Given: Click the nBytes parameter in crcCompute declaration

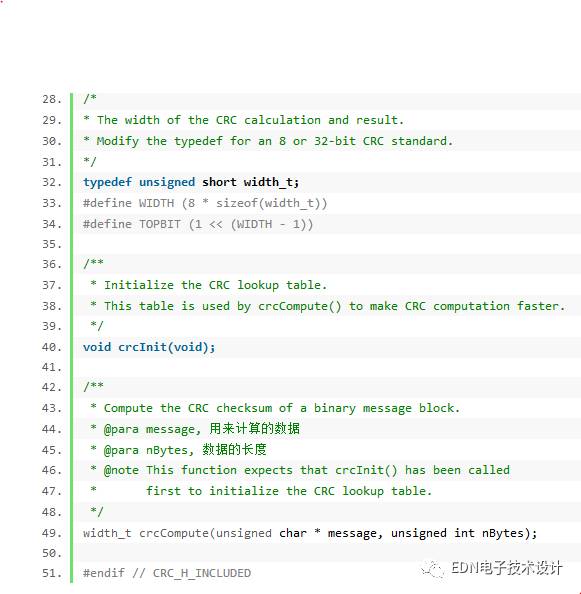Looking at the screenshot, I should pos(502,533).
